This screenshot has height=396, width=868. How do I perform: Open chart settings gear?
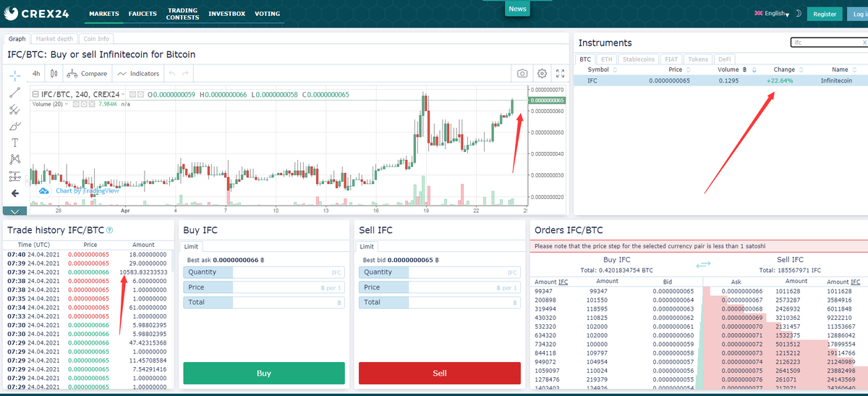[542, 73]
